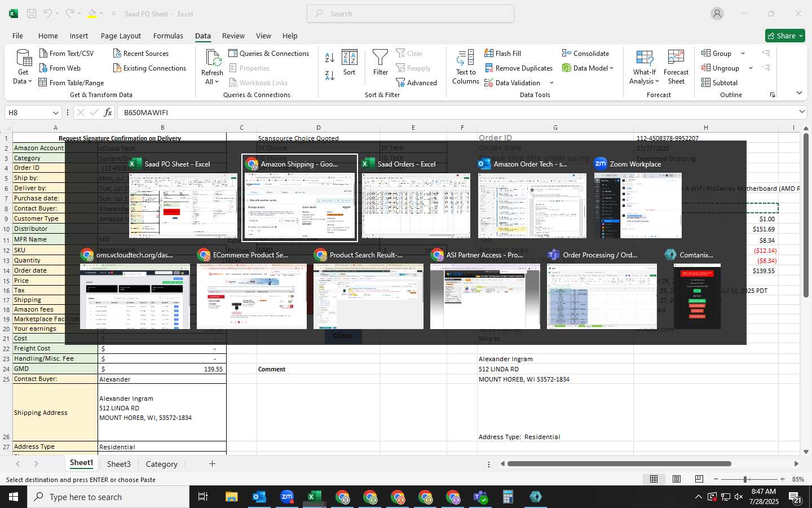Launch Text to Columns wizard

click(466, 67)
